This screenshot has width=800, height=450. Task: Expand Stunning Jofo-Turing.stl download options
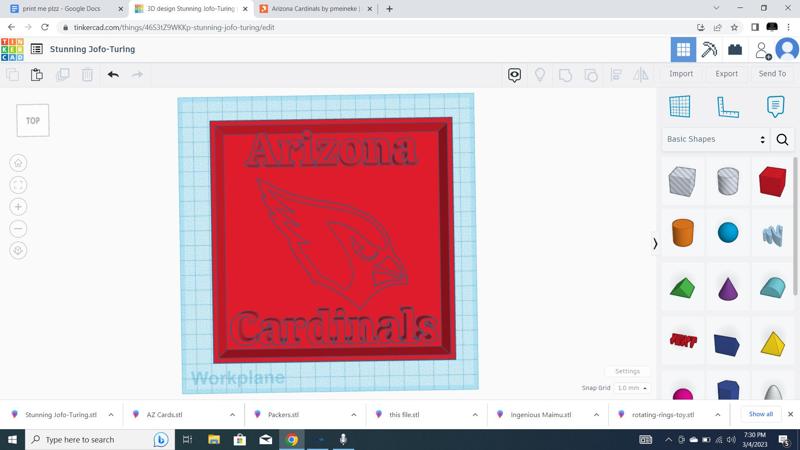click(111, 415)
